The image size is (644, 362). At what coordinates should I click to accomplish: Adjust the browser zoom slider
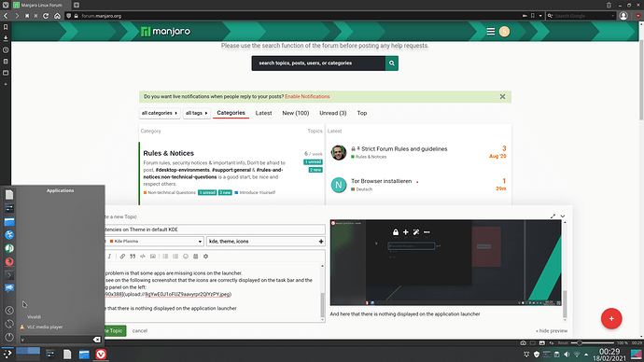tap(592, 342)
